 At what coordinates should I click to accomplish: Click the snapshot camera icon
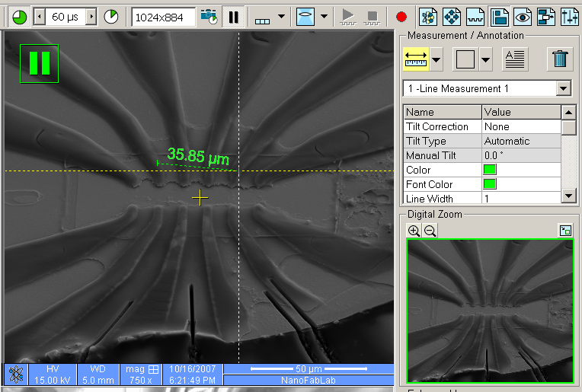click(x=208, y=16)
